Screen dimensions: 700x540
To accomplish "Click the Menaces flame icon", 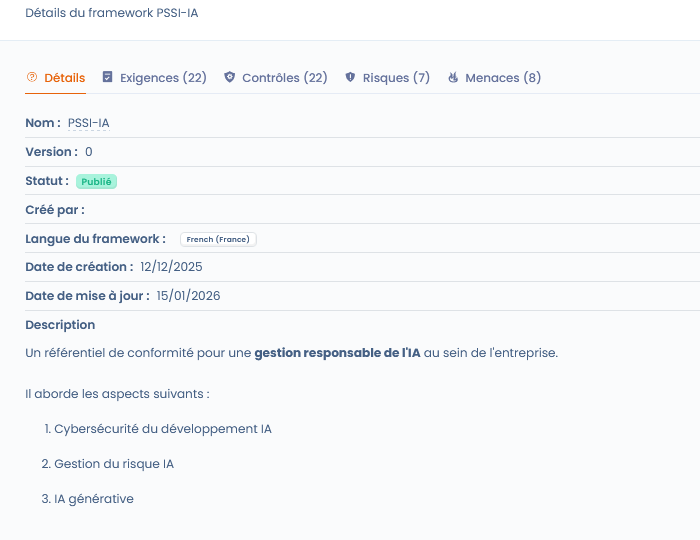I will (453, 78).
